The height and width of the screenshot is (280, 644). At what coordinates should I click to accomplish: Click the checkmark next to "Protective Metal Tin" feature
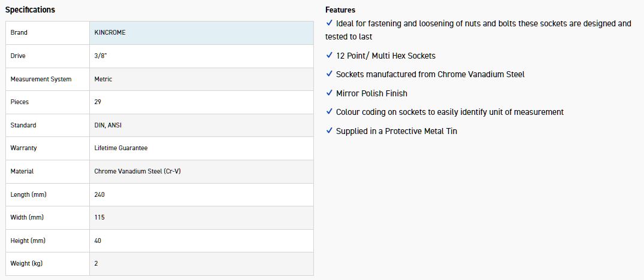coord(329,130)
